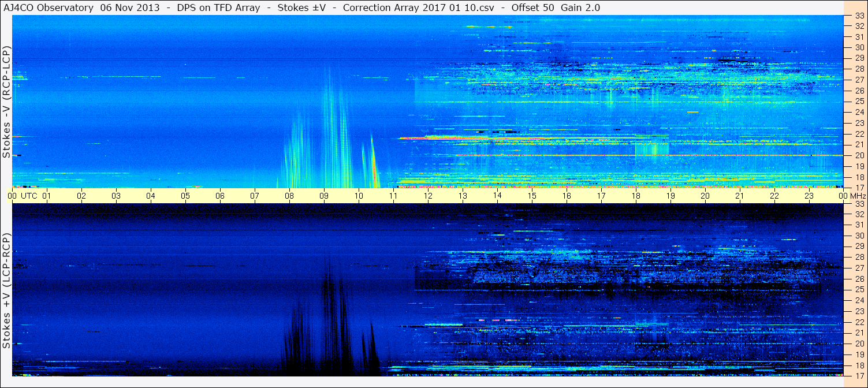Click the 15 hour marker on the UTC axis

(x=531, y=196)
